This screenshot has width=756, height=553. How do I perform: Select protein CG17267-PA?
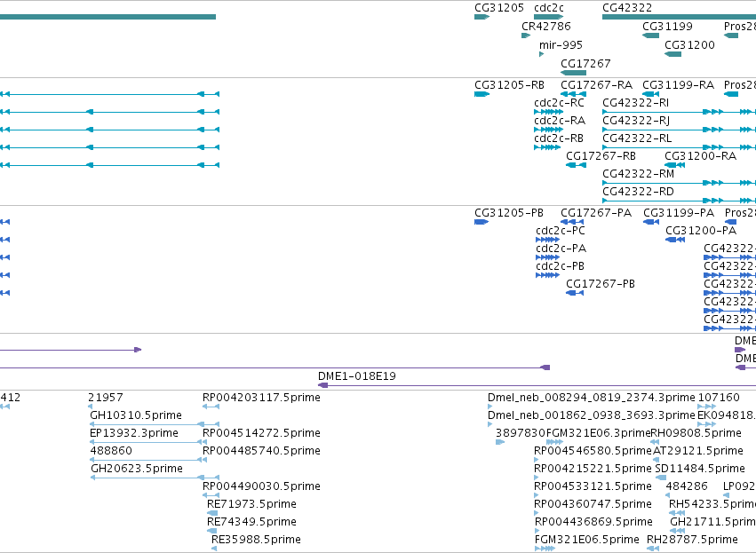596,213
